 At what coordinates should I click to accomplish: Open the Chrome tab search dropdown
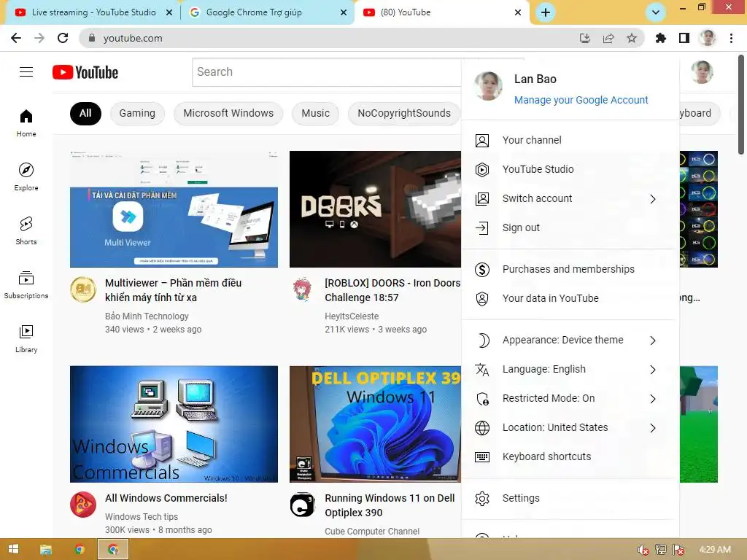[656, 12]
